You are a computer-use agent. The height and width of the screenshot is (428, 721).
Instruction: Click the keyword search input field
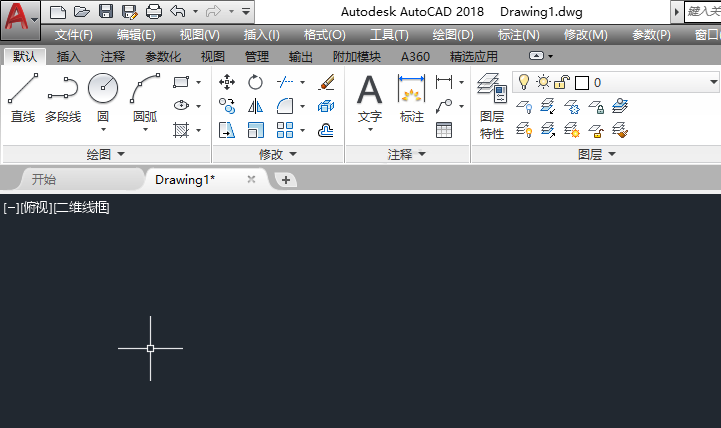pos(703,11)
